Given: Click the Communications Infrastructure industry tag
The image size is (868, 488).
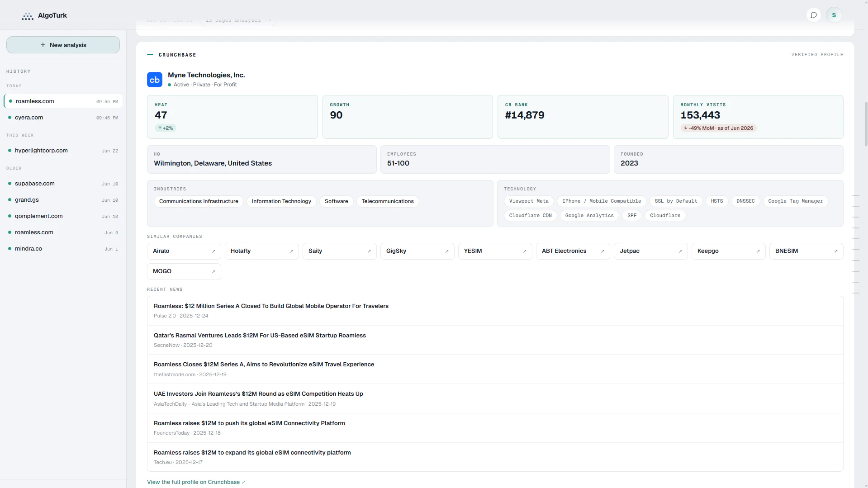Looking at the screenshot, I should click(199, 201).
